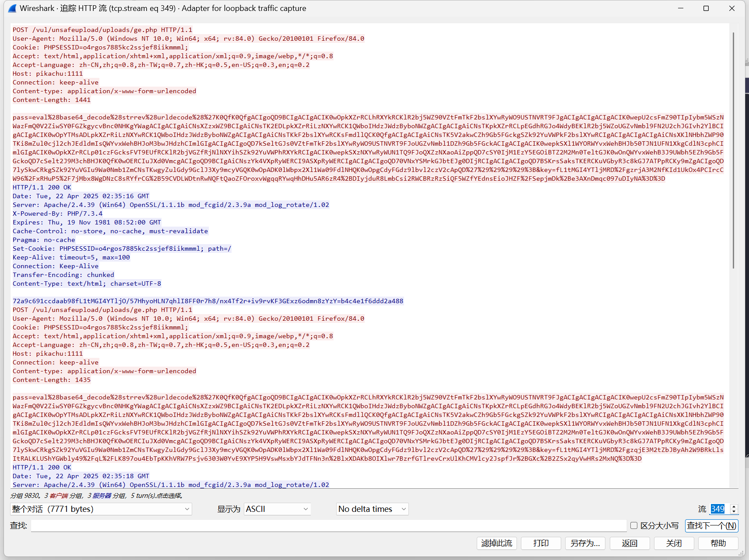Click the 'Host: pikachu:1111' line in first request

click(48, 73)
